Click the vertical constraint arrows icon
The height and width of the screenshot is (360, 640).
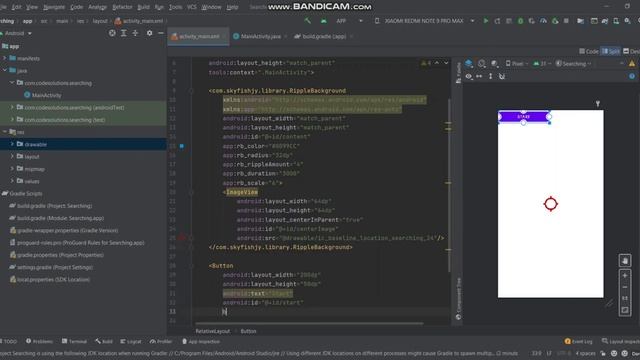(x=490, y=76)
